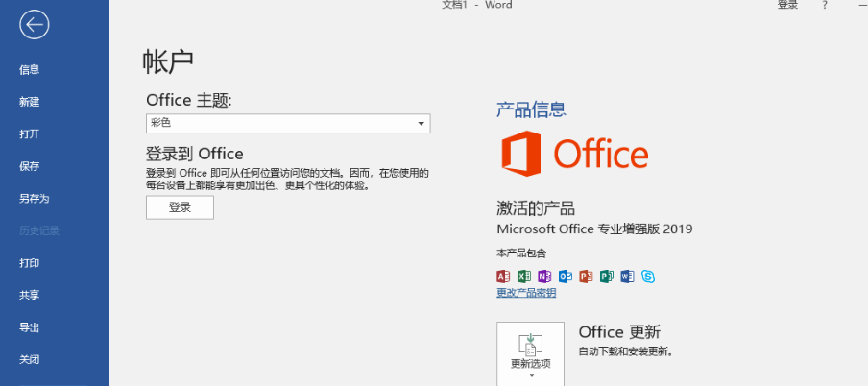The image size is (868, 386).
Task: Click the 自动下载和安装更新 text
Action: [x=625, y=351]
